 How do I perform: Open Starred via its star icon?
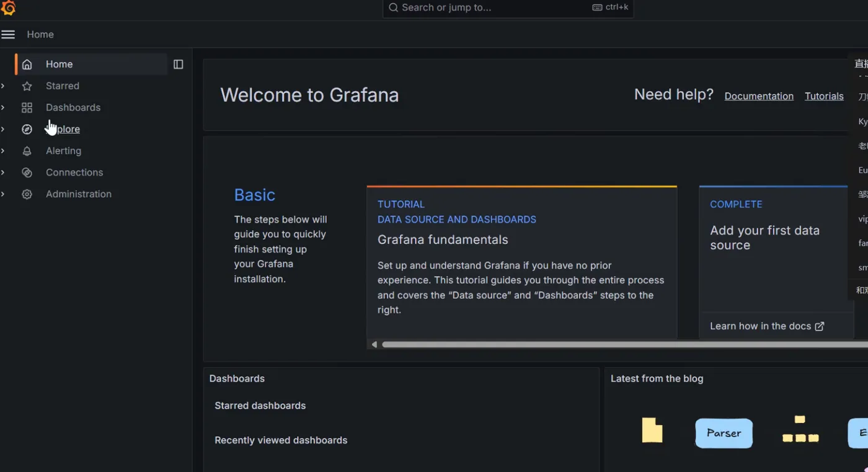(27, 86)
